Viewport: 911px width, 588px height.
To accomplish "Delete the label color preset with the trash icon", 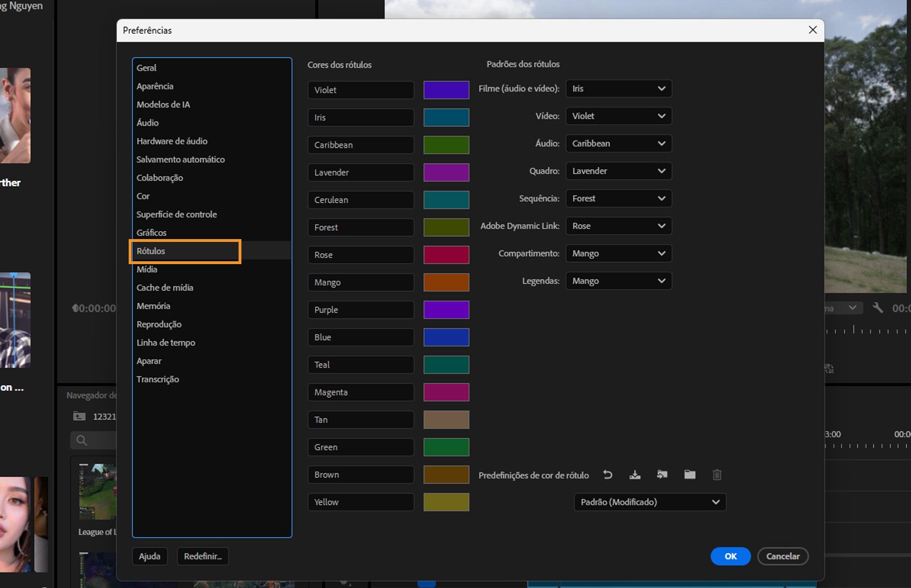I will tap(717, 475).
